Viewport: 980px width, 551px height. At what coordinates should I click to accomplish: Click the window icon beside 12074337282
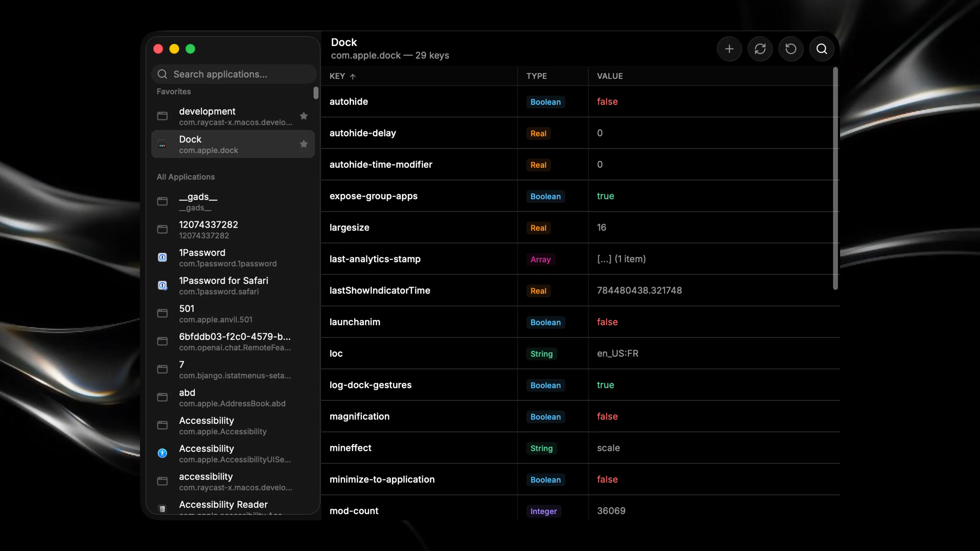(162, 229)
